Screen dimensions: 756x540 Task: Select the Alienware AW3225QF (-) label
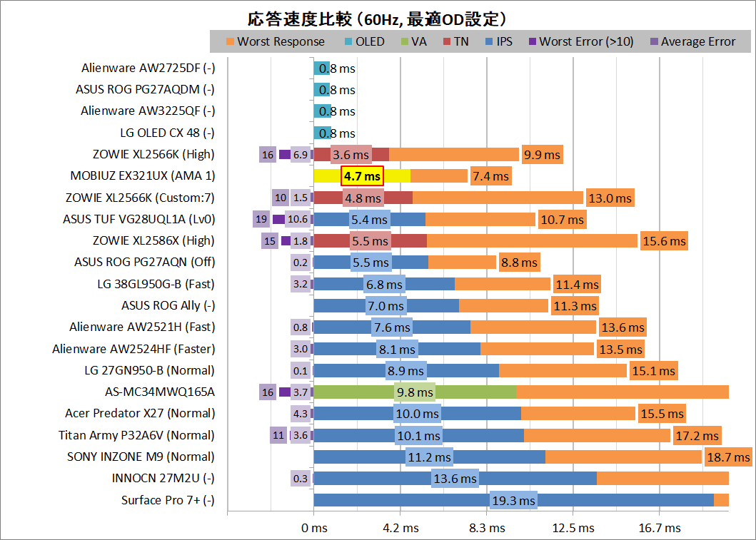pos(148,111)
